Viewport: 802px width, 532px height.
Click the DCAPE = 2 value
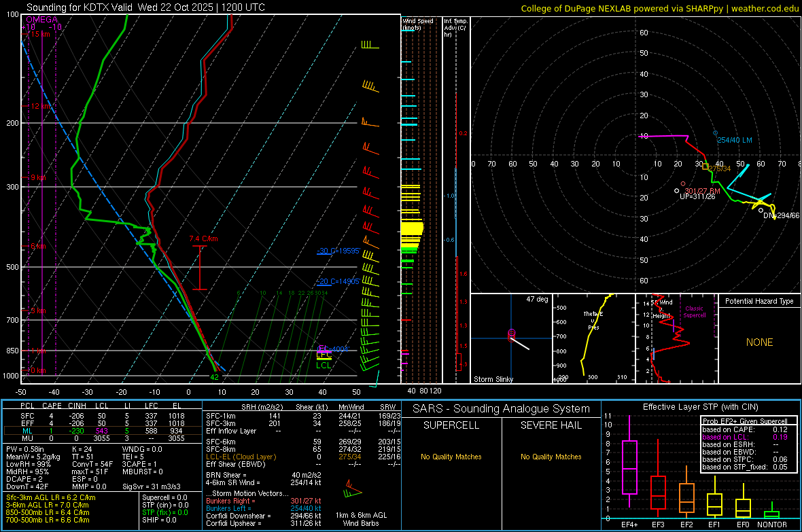tap(24, 479)
